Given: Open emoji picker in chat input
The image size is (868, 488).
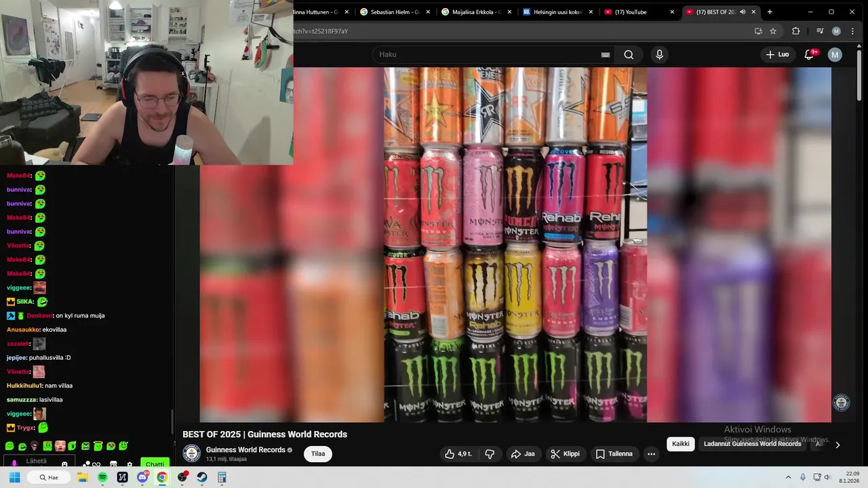Looking at the screenshot, I should click(64, 464).
